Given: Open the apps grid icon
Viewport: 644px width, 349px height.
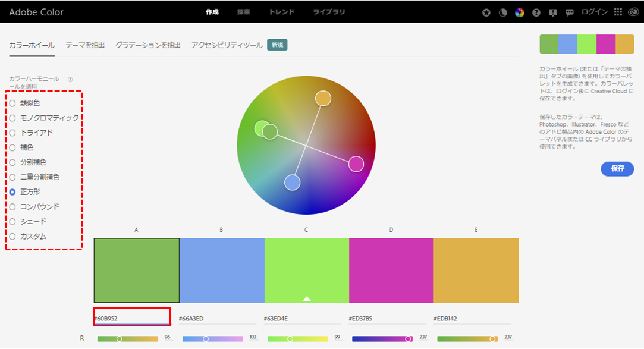Looking at the screenshot, I should (x=618, y=12).
